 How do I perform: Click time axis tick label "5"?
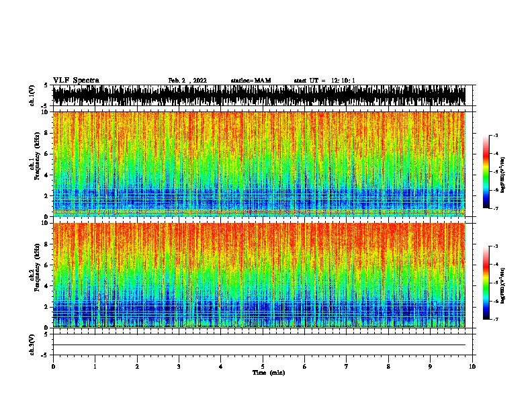263,367
